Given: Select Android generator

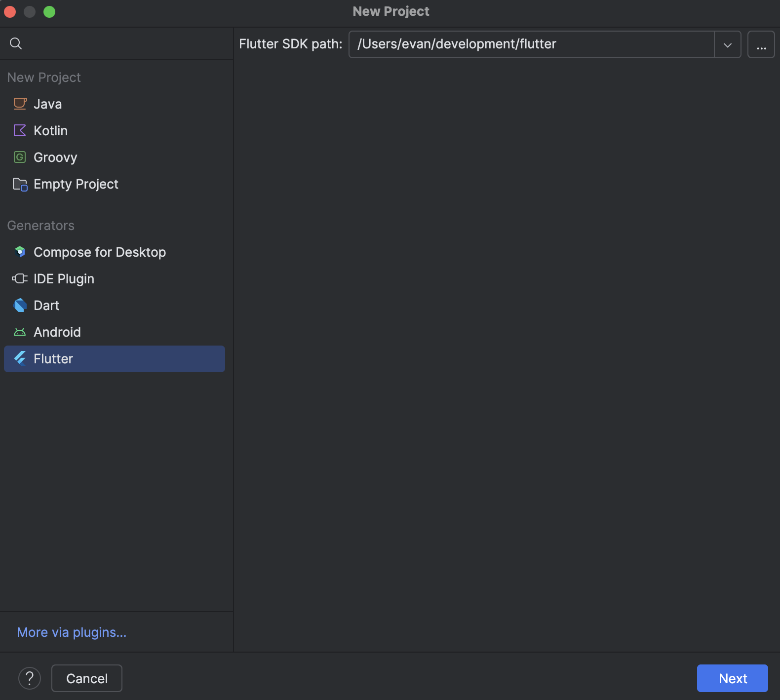Looking at the screenshot, I should [115, 332].
